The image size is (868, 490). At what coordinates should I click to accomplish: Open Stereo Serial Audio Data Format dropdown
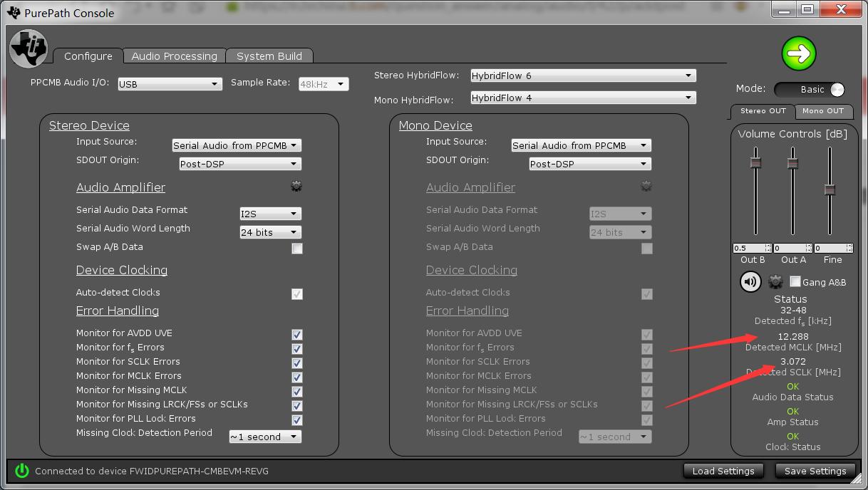270,214
